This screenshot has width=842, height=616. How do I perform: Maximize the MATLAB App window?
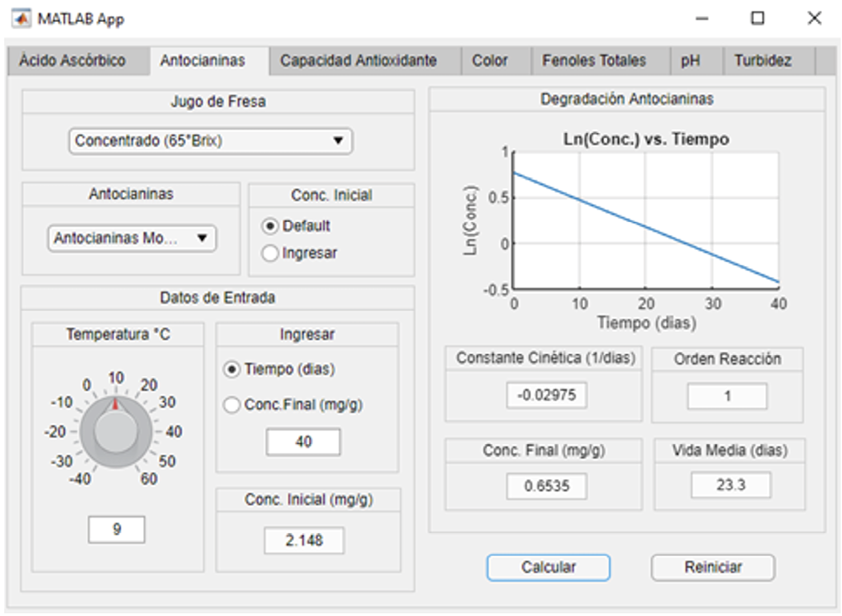pos(757,18)
